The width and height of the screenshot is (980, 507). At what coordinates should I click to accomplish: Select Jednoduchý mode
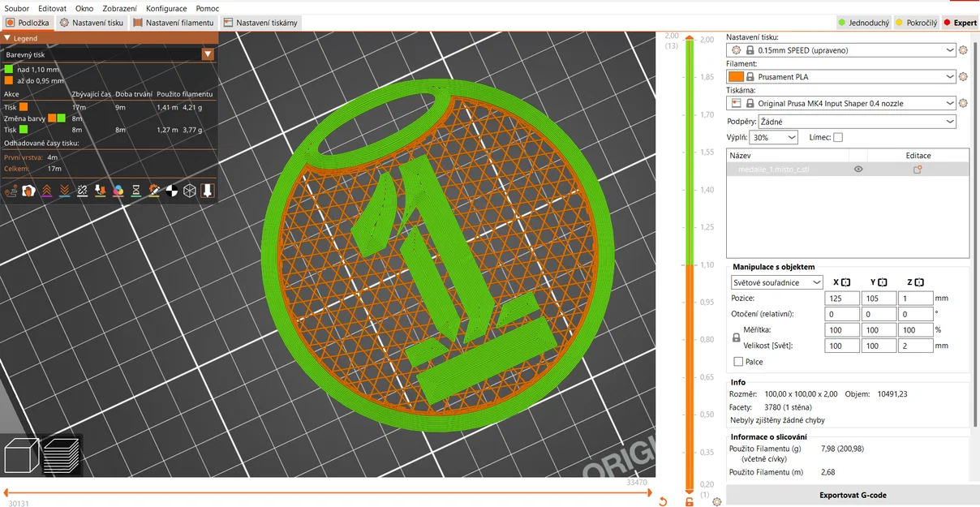coord(863,23)
